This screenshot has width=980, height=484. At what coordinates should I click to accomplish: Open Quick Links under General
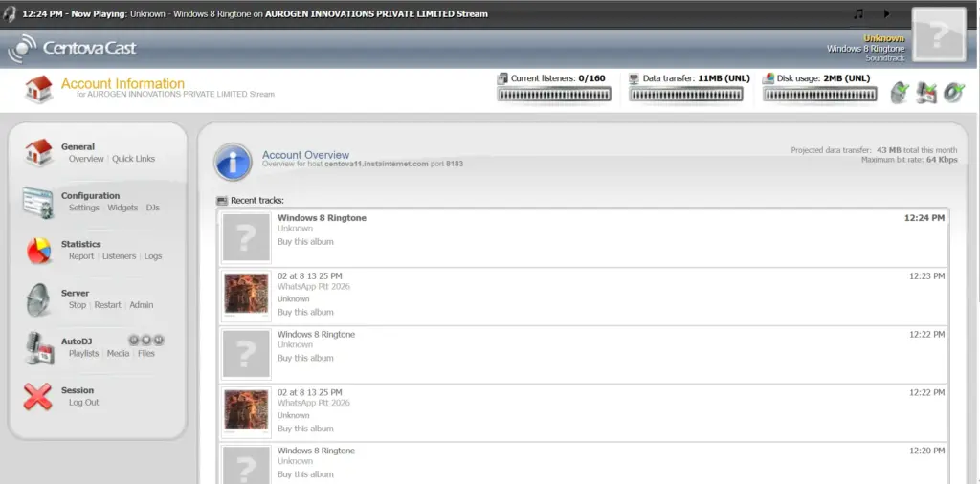click(x=134, y=159)
